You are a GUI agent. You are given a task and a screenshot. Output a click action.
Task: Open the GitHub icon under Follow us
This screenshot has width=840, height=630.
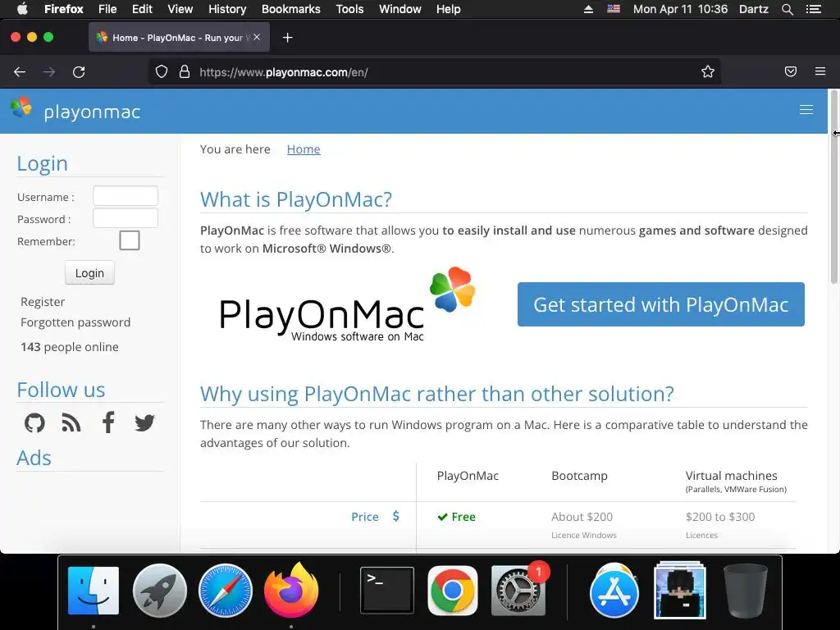pos(34,422)
